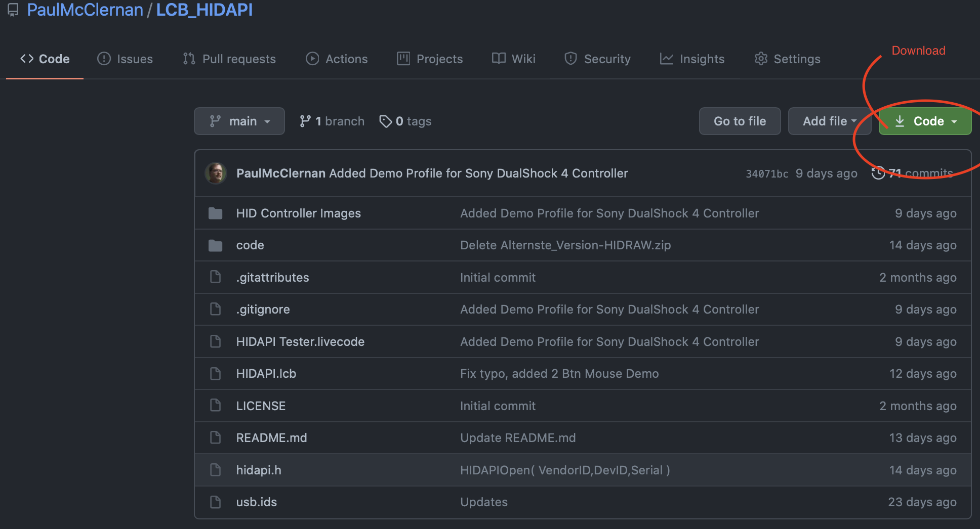Screen dimensions: 980x529
Task: Click the tag icon next to 0 tags
Action: pyautogui.click(x=386, y=121)
